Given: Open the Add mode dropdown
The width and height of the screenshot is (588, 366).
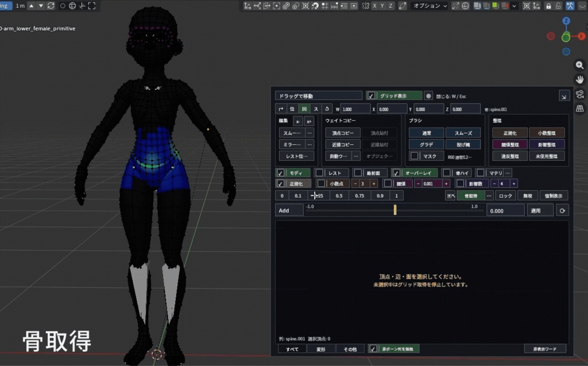Looking at the screenshot, I should tap(289, 210).
